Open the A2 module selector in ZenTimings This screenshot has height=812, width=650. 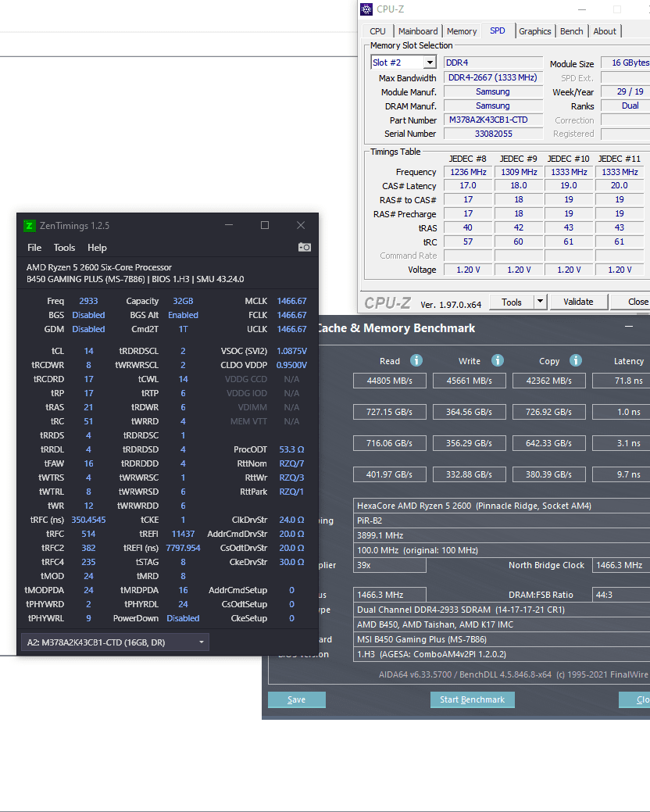[115, 642]
